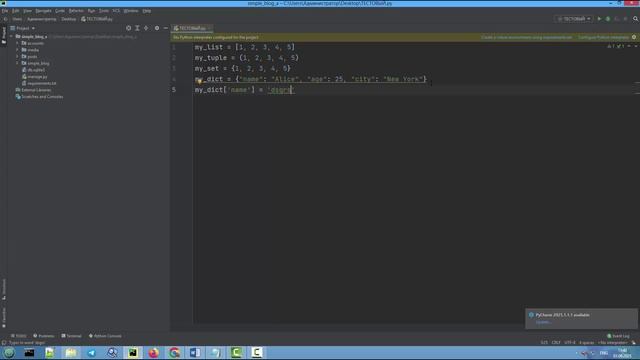Open the Run menu
Viewport: 640px width, 360px height.
point(91,11)
